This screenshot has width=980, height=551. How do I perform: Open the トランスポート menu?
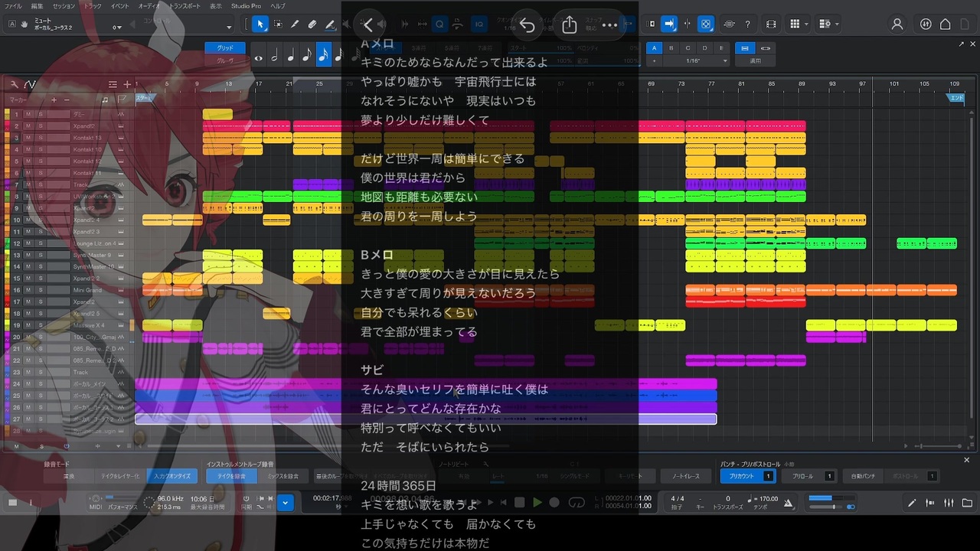184,5
